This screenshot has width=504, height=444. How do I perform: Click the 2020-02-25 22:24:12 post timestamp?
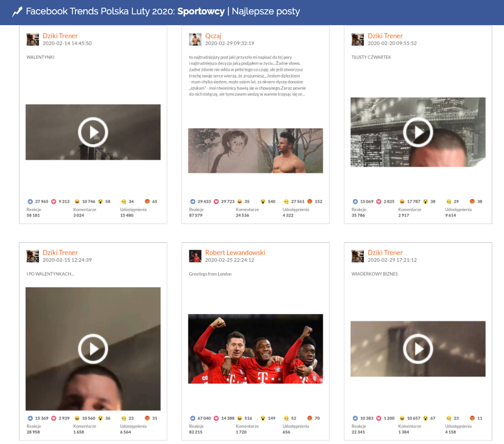tap(229, 260)
